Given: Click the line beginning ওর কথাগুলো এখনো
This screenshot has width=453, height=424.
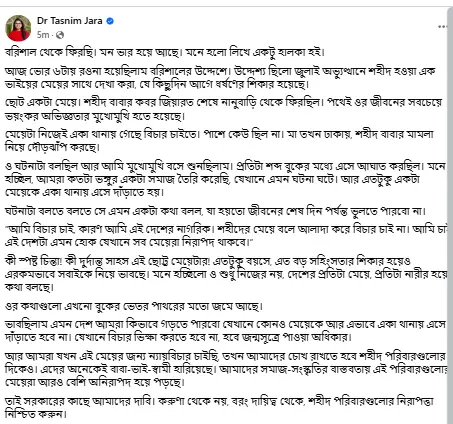Looking at the screenshot, I should point(134,306).
